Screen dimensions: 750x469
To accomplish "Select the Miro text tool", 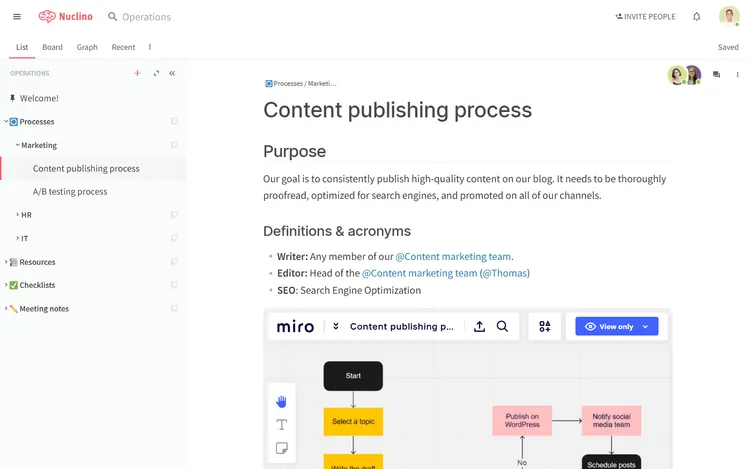I will [281, 425].
